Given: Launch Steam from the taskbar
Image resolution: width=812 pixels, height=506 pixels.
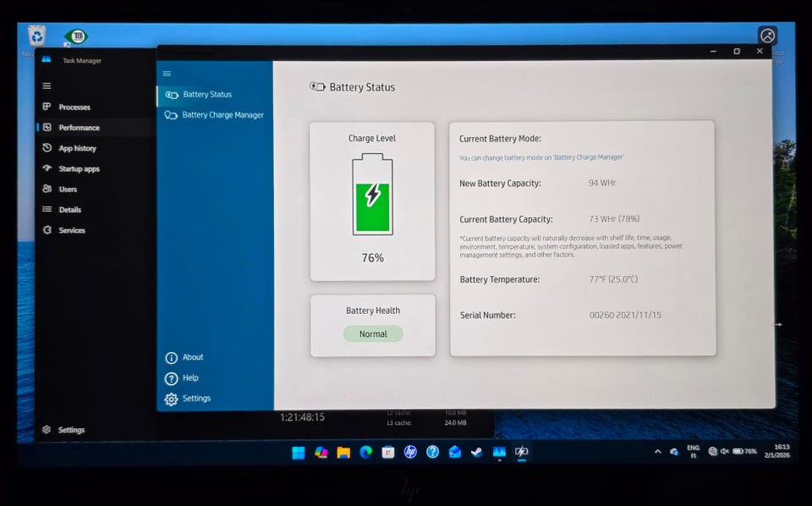Looking at the screenshot, I should point(477,453).
